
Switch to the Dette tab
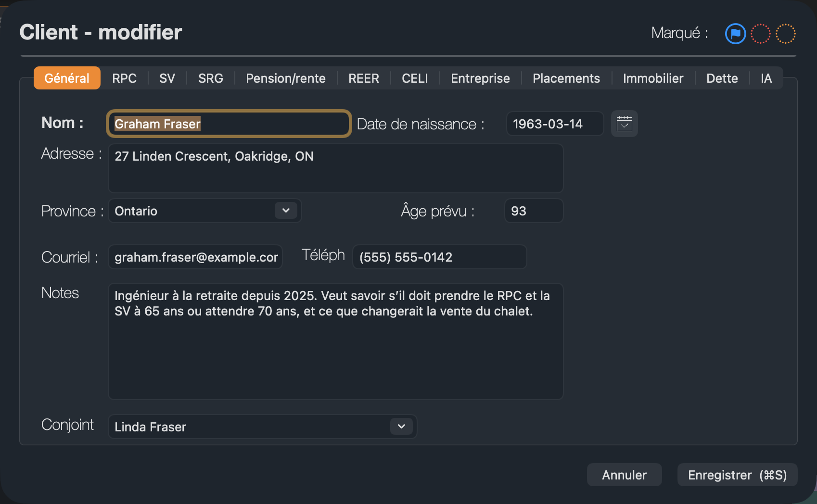[722, 78]
